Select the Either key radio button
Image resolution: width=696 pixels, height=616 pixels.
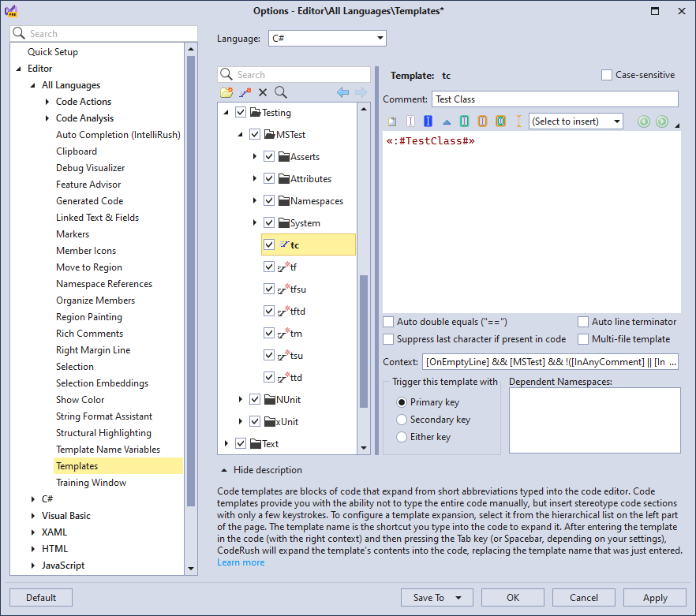(401, 437)
